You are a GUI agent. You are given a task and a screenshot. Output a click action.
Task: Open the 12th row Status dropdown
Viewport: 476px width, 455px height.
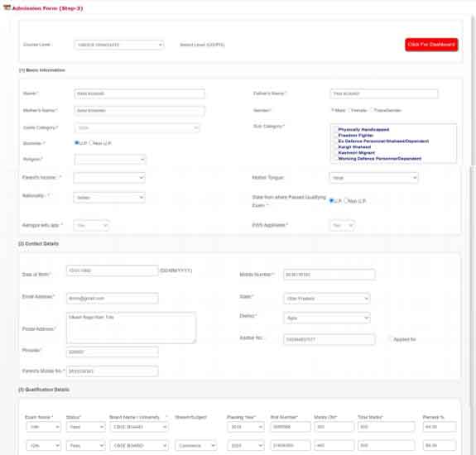pos(86,446)
